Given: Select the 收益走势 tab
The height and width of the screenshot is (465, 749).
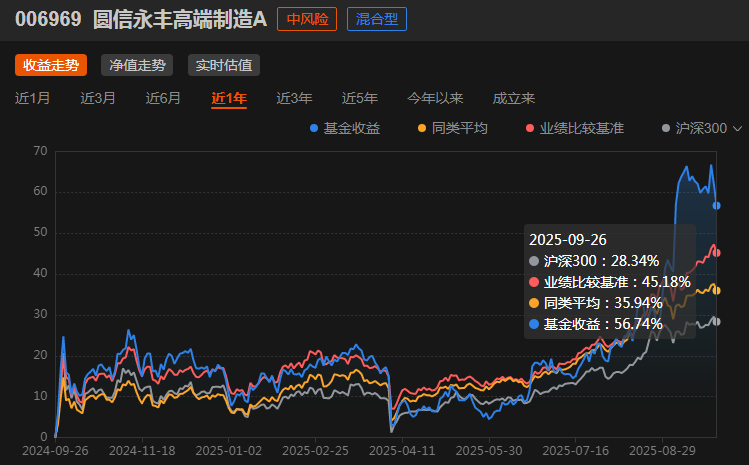Looking at the screenshot, I should pyautogui.click(x=51, y=65).
